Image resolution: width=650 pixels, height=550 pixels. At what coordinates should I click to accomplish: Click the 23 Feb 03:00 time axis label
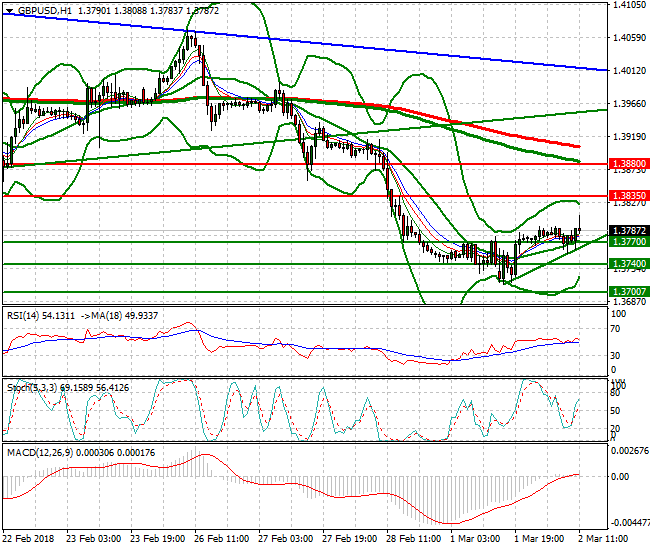[x=94, y=539]
